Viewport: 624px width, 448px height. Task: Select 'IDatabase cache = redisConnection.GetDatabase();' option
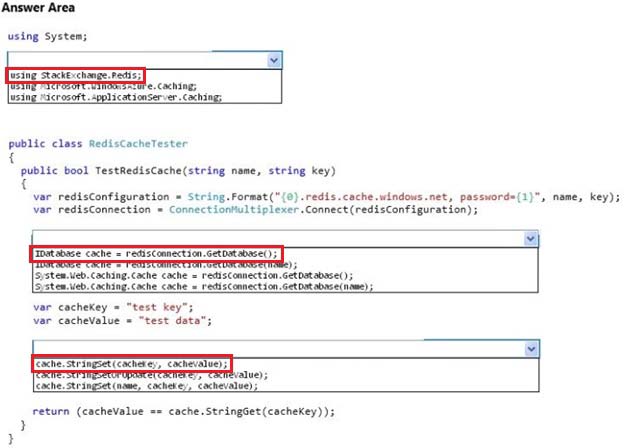[x=156, y=253]
